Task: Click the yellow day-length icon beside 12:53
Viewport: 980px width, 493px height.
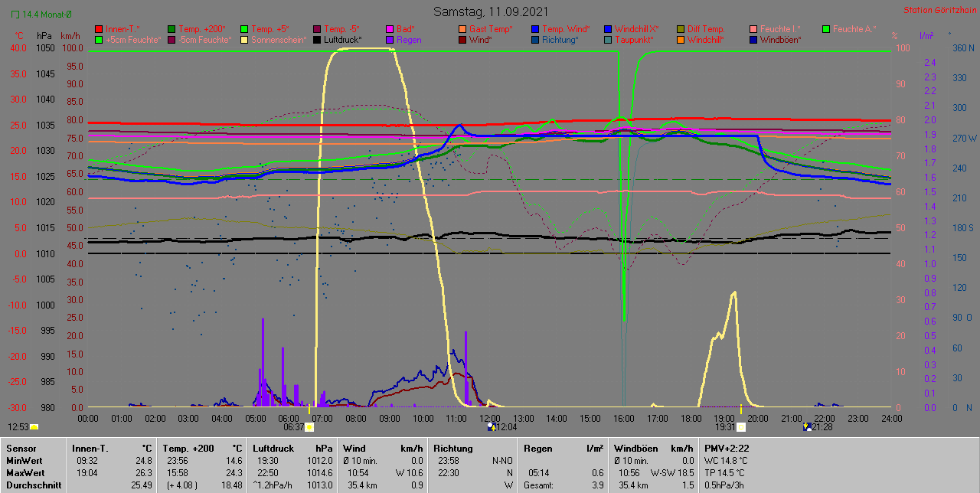Action: click(x=34, y=427)
